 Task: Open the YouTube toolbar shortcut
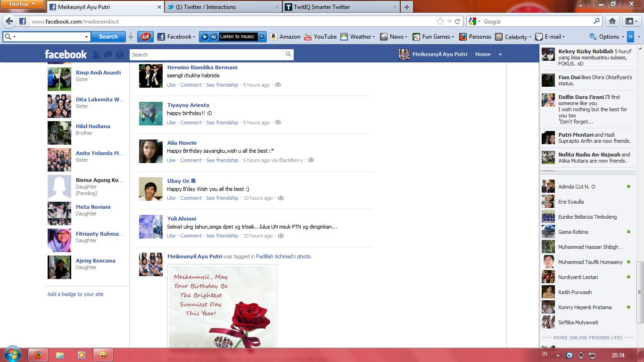pyautogui.click(x=320, y=37)
